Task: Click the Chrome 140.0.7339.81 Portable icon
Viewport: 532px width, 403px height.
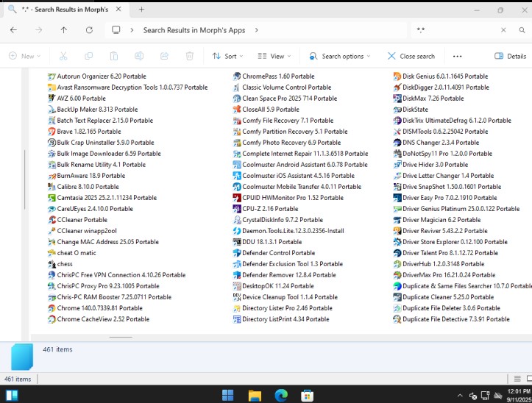Action: click(52, 308)
